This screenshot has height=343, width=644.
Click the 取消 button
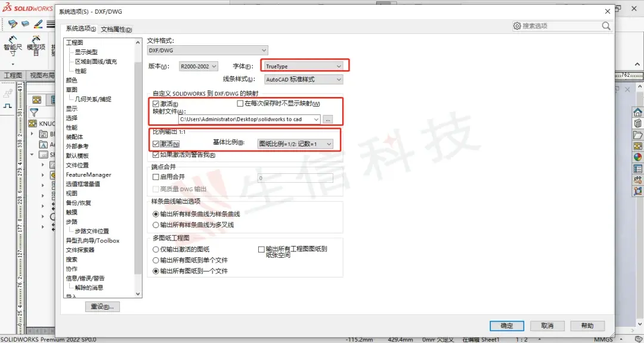(547, 326)
